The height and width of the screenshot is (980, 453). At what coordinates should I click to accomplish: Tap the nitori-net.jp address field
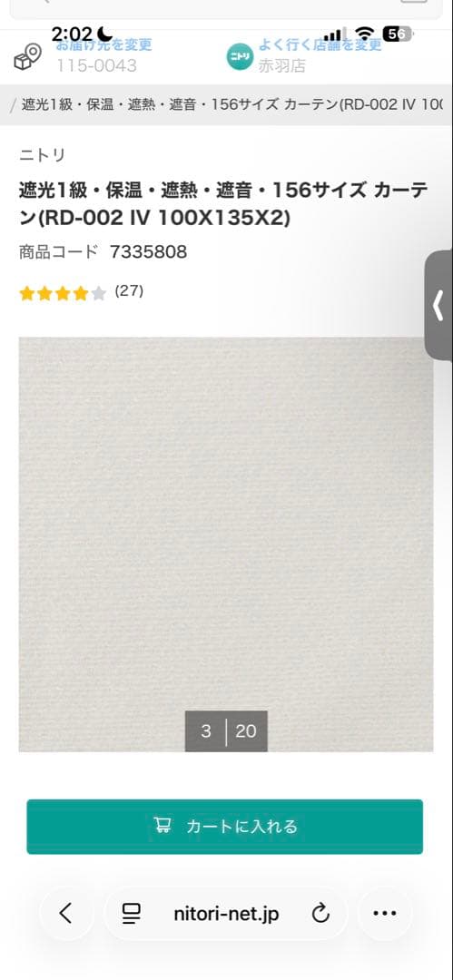(227, 914)
